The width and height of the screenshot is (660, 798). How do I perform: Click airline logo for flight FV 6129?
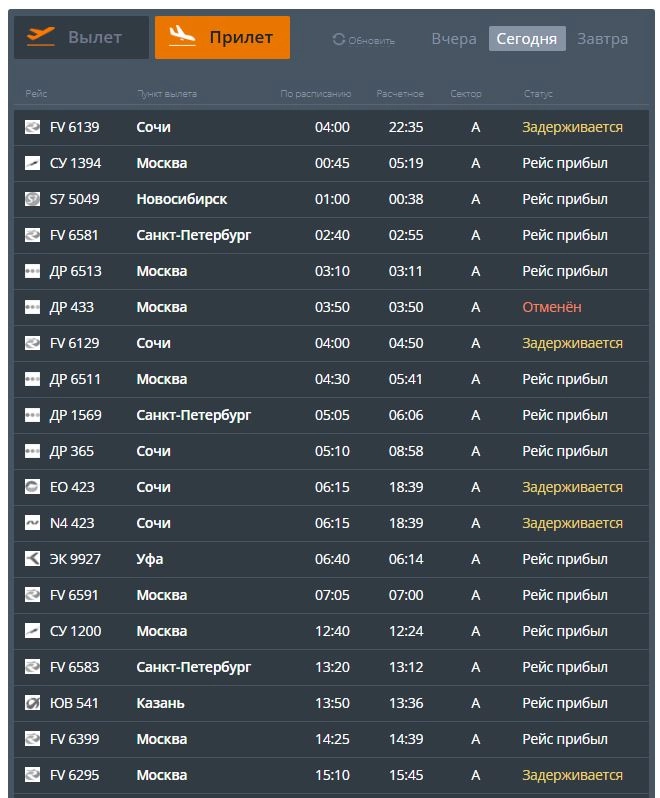[33, 343]
